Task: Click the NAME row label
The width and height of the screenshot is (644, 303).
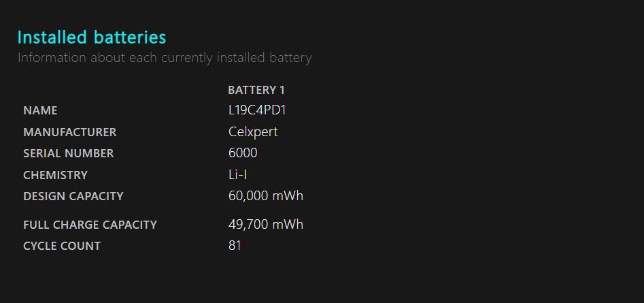Action: [x=40, y=110]
